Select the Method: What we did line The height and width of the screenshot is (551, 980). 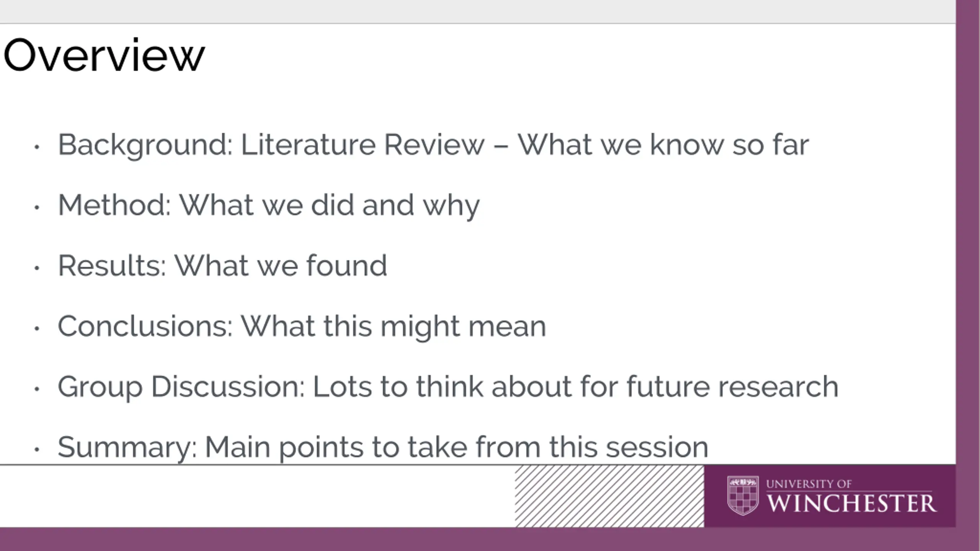(x=269, y=206)
